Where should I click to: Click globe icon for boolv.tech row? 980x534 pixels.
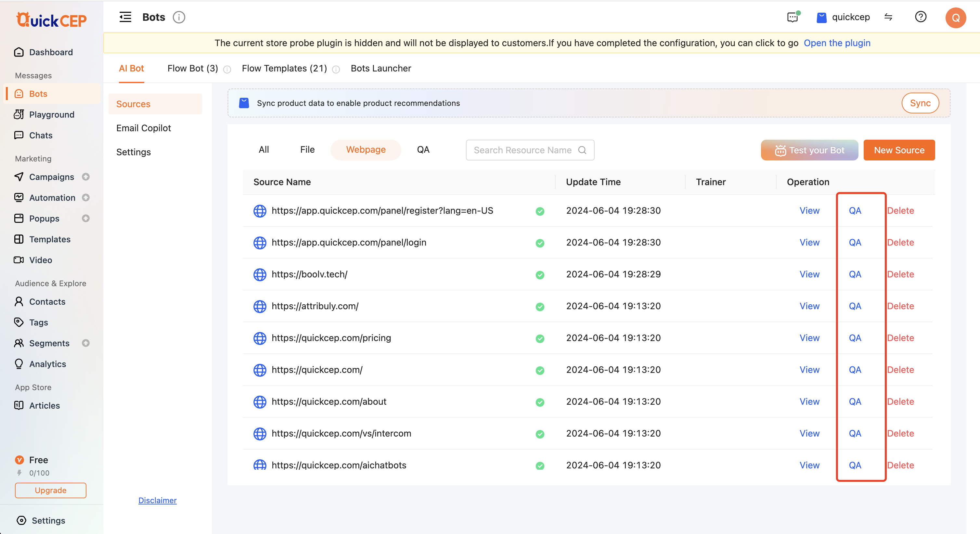260,274
